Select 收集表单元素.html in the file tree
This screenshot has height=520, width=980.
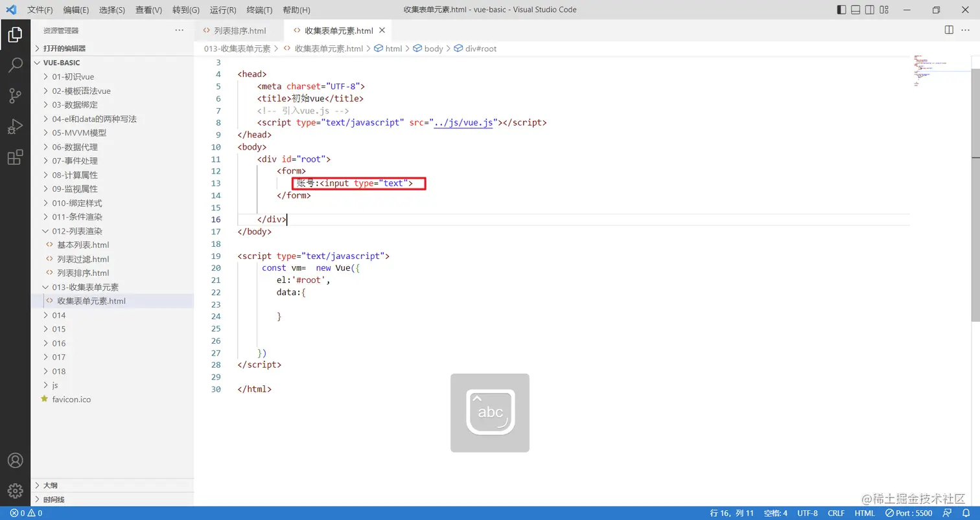113,301
